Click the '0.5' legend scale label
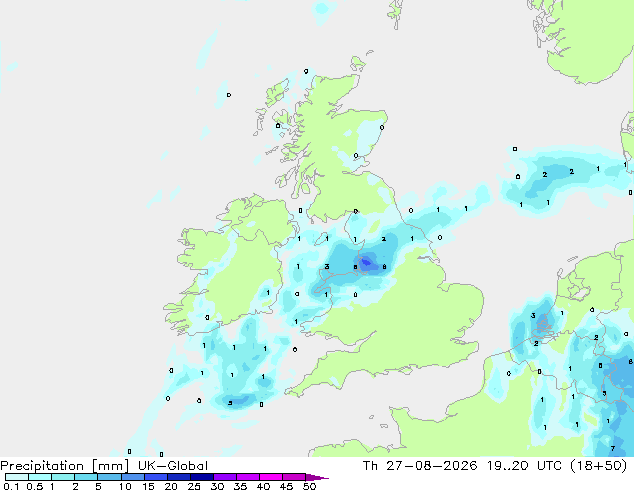 pyautogui.click(x=34, y=486)
